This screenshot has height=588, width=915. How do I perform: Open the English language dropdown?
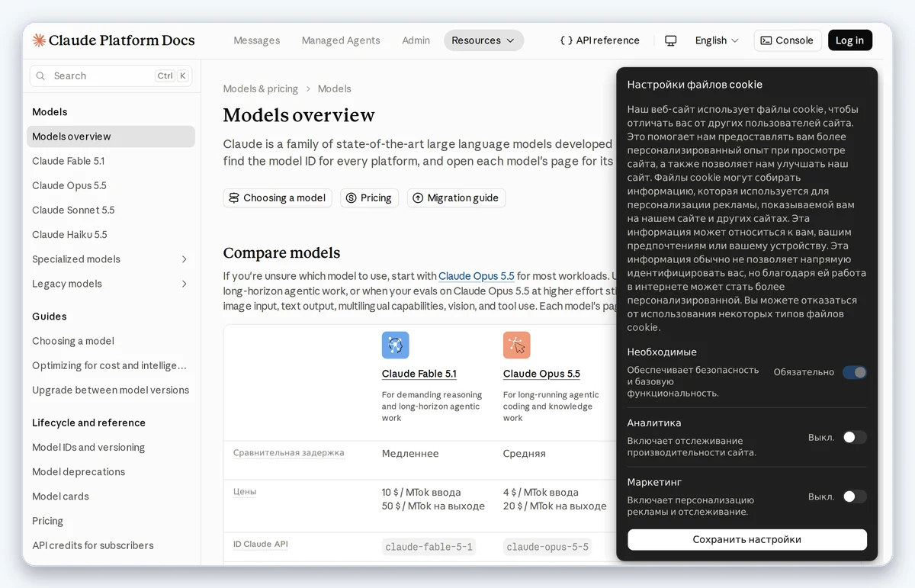coord(717,40)
